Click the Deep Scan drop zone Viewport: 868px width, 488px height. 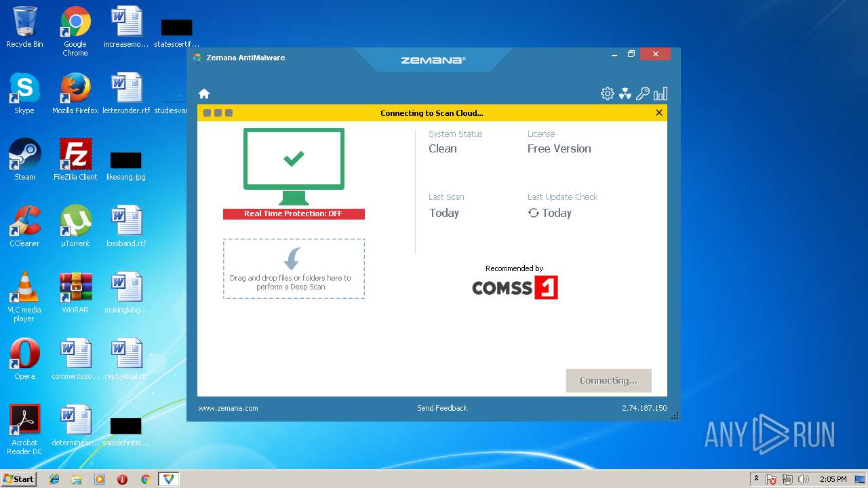point(294,268)
